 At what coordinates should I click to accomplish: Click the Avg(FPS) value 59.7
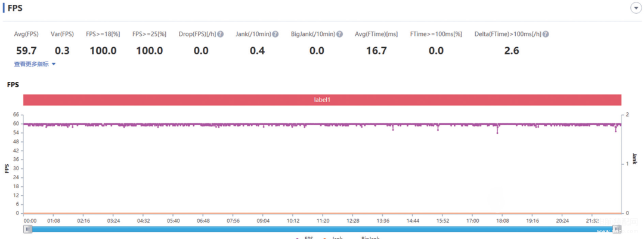[26, 51]
